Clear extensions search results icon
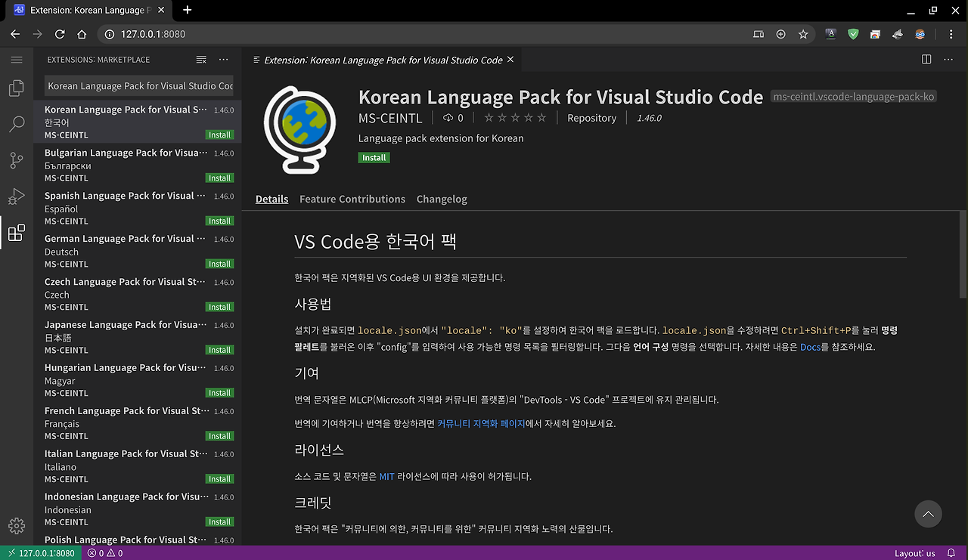The image size is (968, 560). click(x=201, y=60)
